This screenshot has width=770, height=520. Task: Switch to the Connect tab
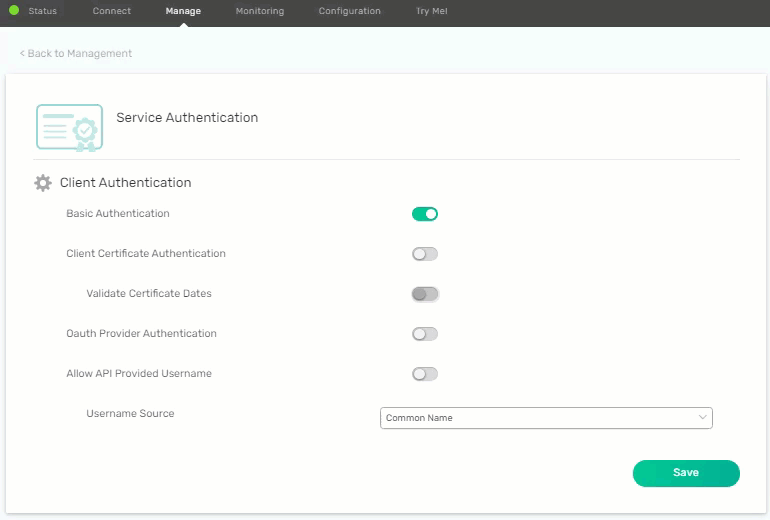point(112,11)
